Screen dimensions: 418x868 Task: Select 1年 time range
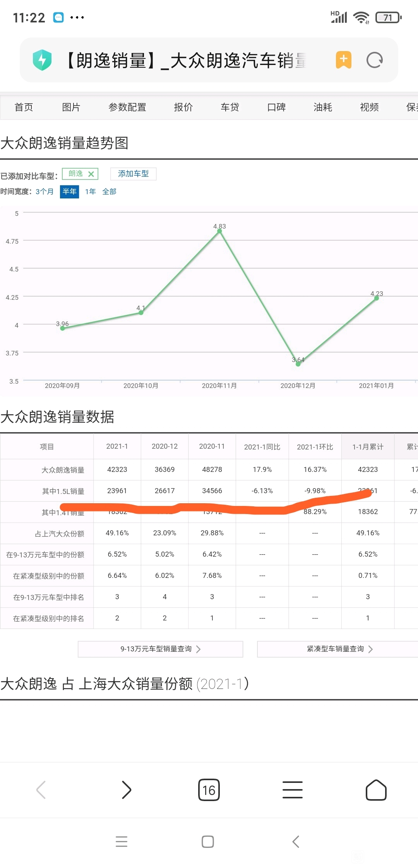coord(91,191)
